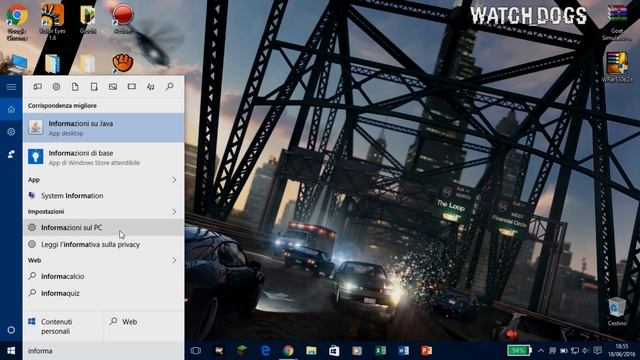
Task: Open Informazioni sul PC setting
Action: (x=104, y=228)
